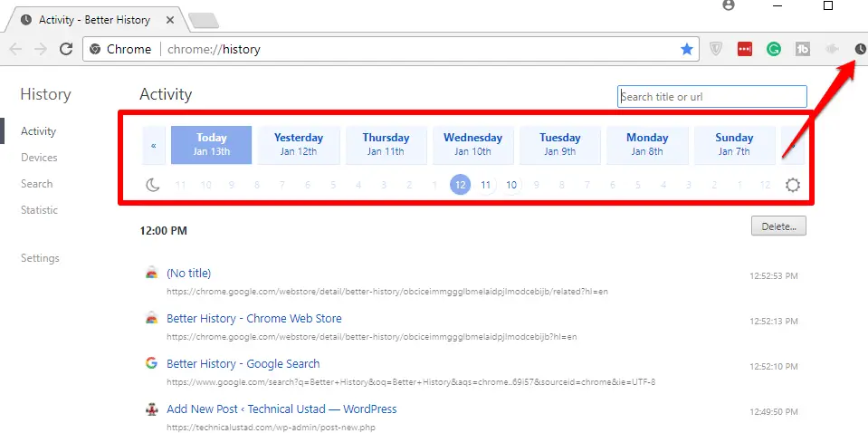Click the shield extension icon in toolbar
Screen dimensions: 868x433
[x=716, y=49]
